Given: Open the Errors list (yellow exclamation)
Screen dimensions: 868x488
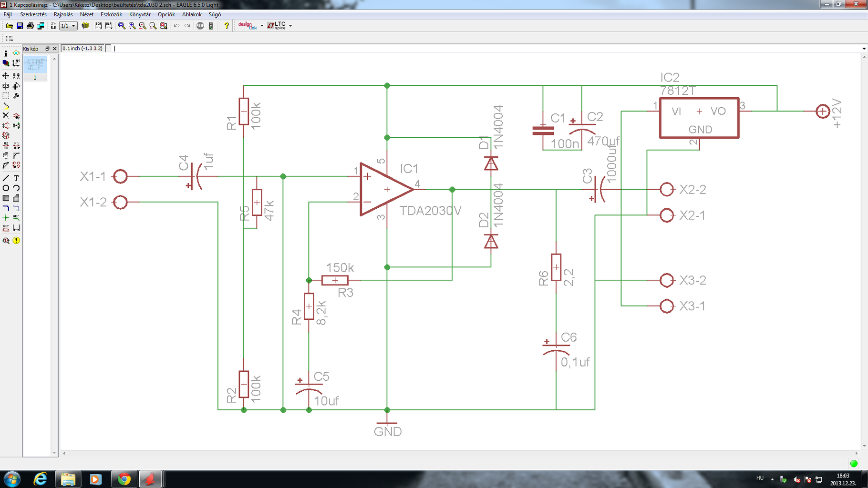Looking at the screenshot, I should tap(16, 241).
